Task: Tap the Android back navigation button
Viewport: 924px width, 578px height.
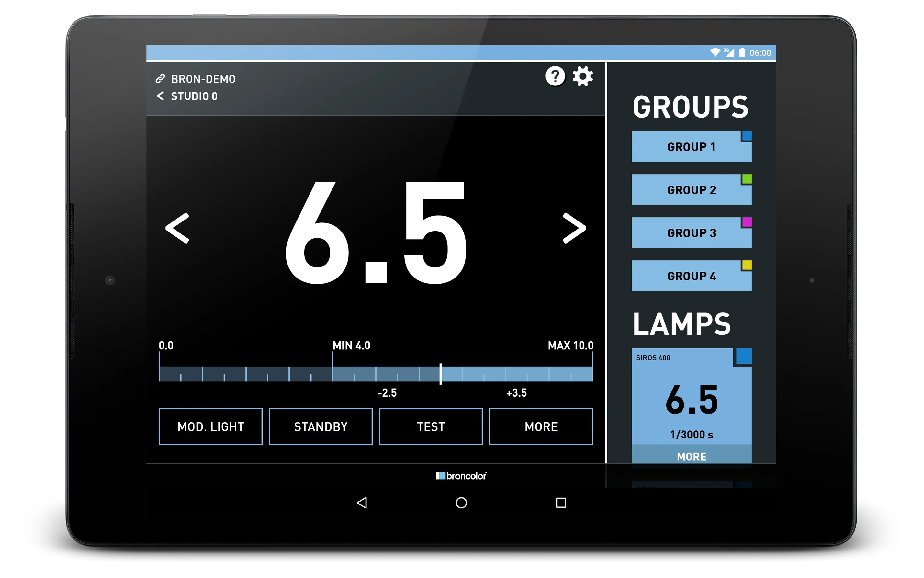Action: (362, 503)
